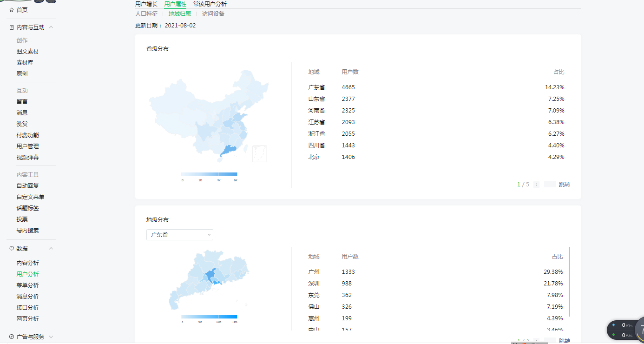Viewport: 644px width, 344px height.
Task: Click the 省级分布 map color legend bar
Action: click(x=209, y=174)
